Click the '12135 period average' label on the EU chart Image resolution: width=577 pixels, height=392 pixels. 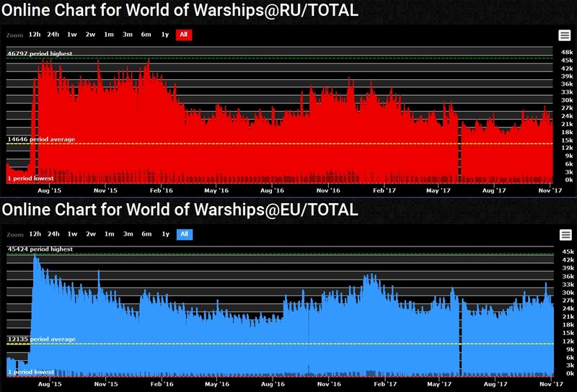(x=42, y=339)
